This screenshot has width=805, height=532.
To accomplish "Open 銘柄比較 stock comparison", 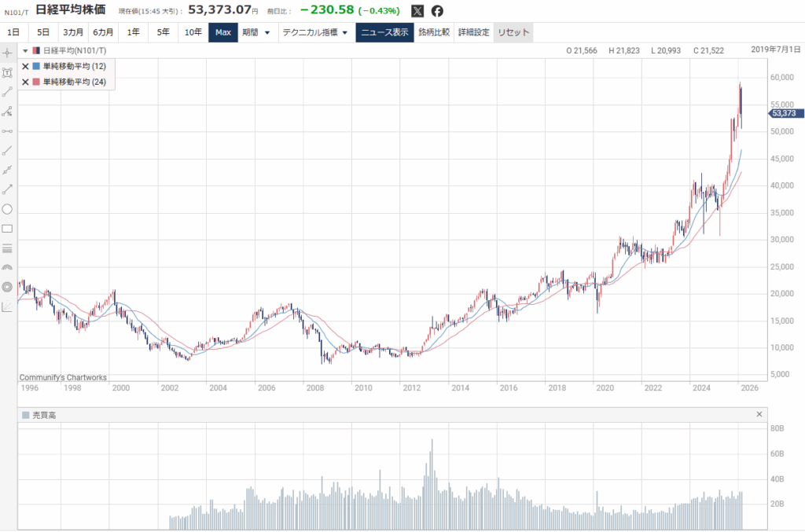I will [x=434, y=32].
